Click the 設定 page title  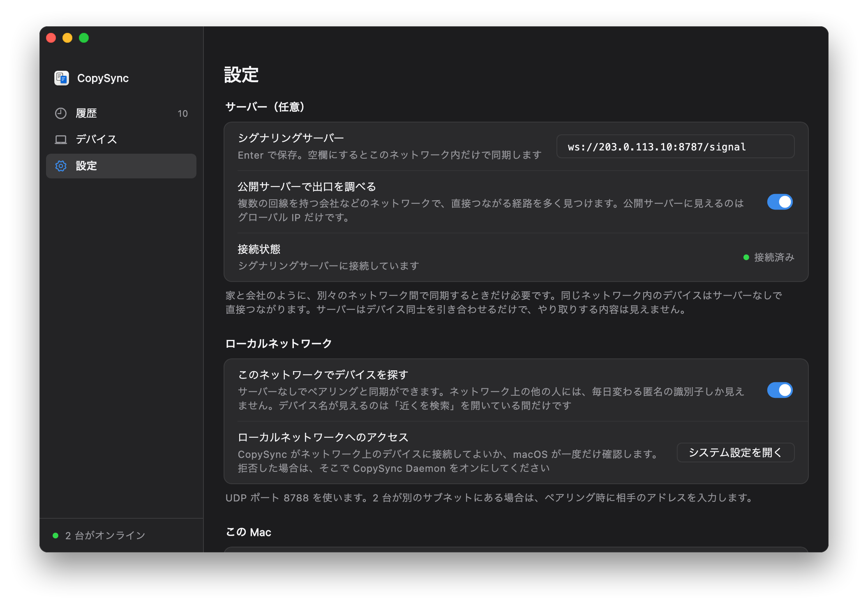pos(242,75)
